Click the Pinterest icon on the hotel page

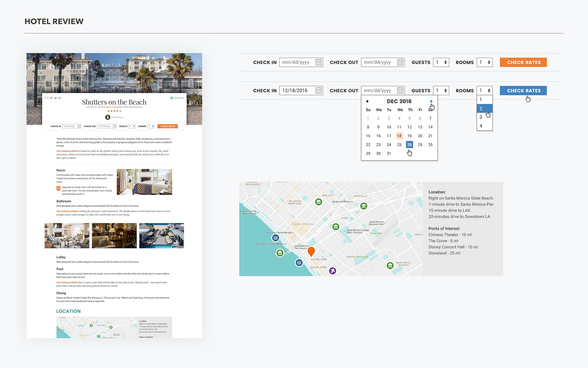[48, 98]
